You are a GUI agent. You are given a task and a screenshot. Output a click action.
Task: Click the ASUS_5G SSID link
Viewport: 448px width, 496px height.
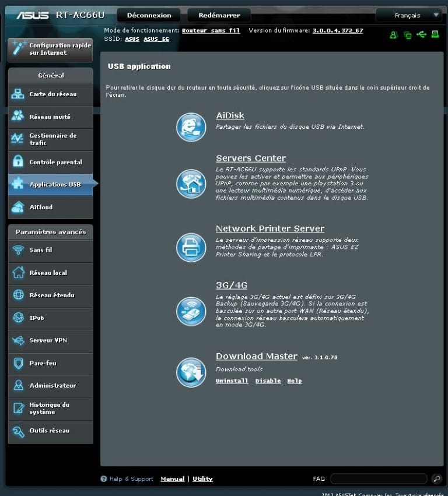156,39
